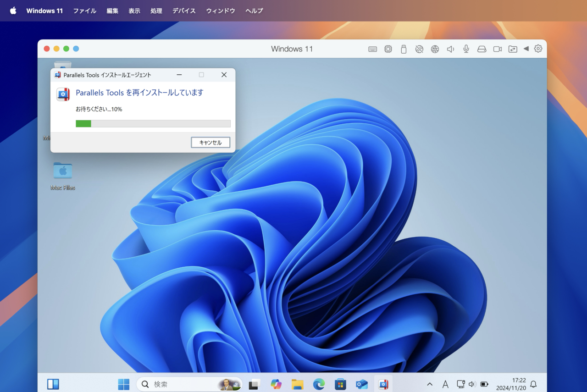Image resolution: width=587 pixels, height=392 pixels.
Task: Click the CPU chip icon in titlebar
Action: [x=388, y=49]
